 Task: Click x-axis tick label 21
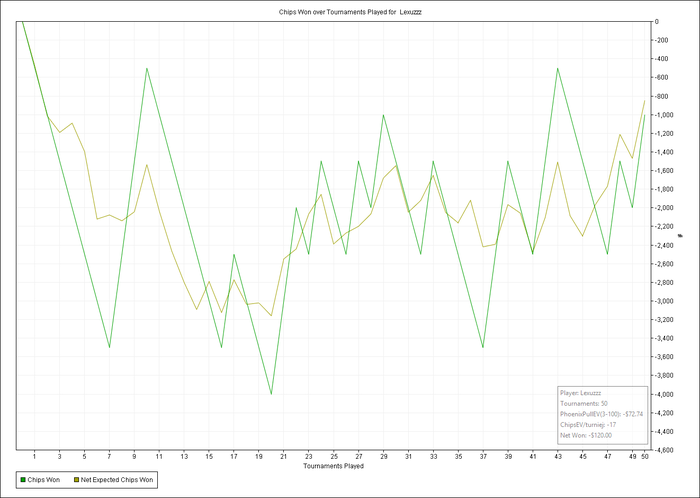click(283, 457)
